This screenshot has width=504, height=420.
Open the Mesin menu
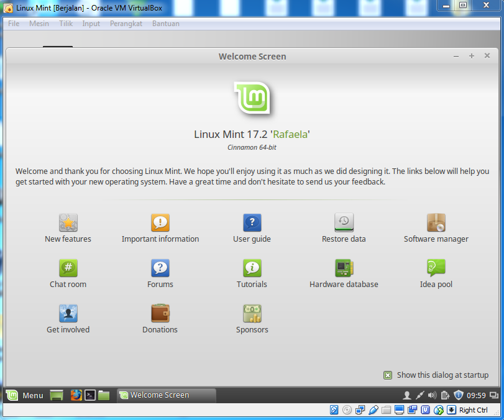tap(39, 24)
